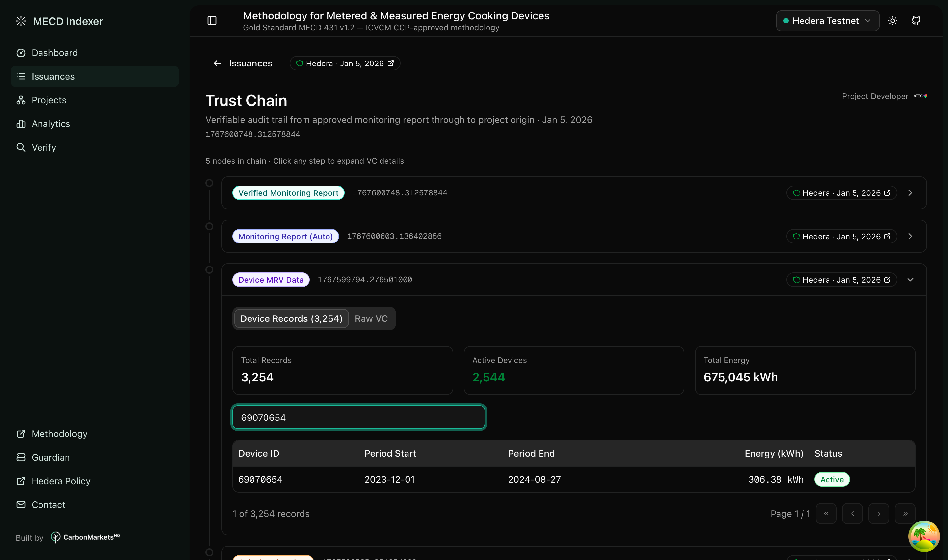948x560 pixels.
Task: Open the Methodology external link
Action: click(x=59, y=434)
